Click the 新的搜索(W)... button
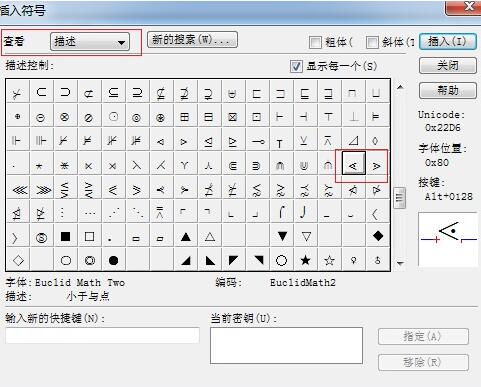The width and height of the screenshot is (481, 387). pos(192,40)
